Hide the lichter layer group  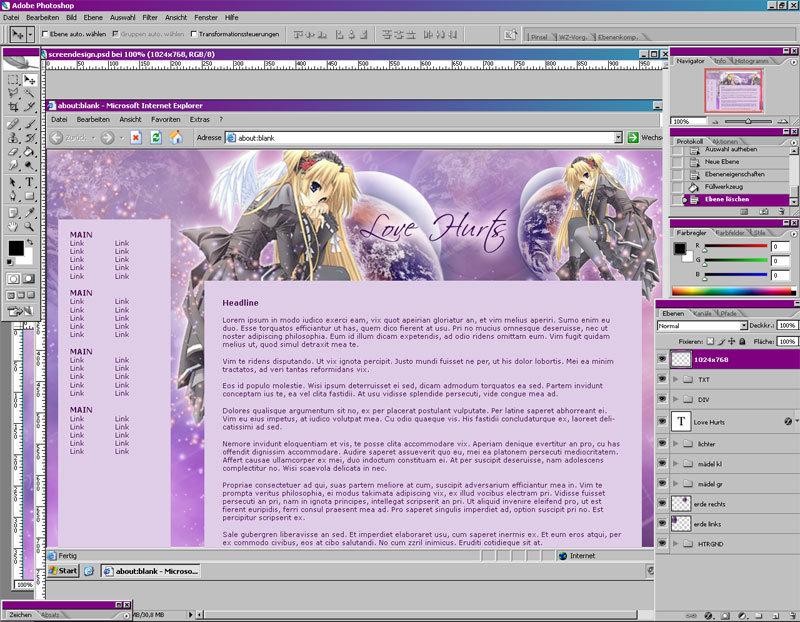662,443
